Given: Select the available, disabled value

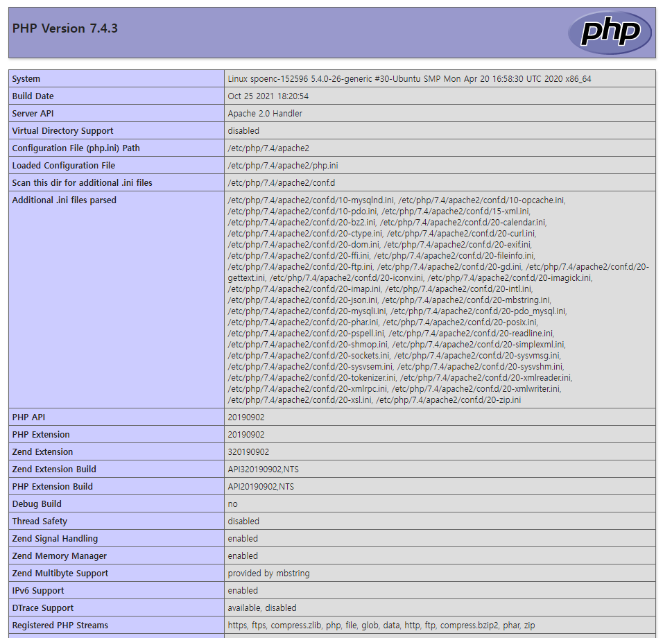Looking at the screenshot, I should pos(262,608).
